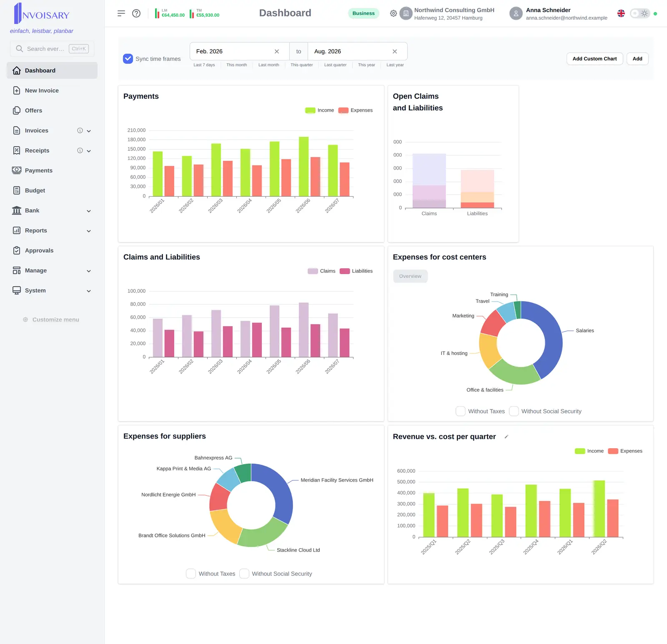The image size is (667, 644).
Task: Go to Payments in sidebar
Action: tap(52, 170)
